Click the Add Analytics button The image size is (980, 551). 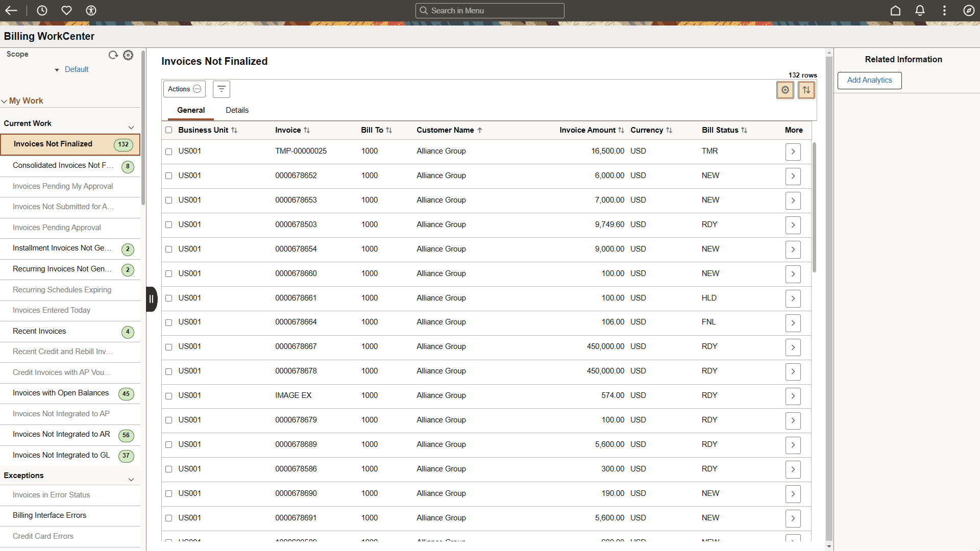click(869, 80)
